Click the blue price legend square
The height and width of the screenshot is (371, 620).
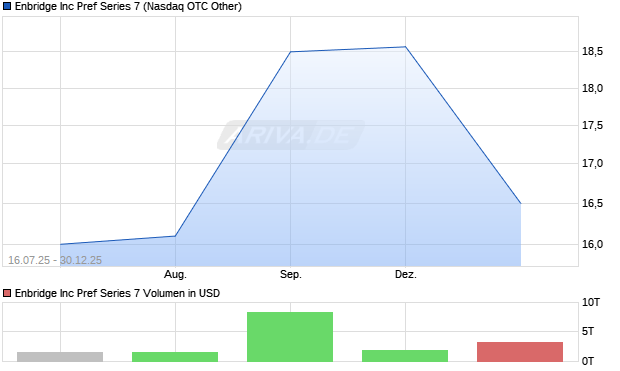[7, 6]
